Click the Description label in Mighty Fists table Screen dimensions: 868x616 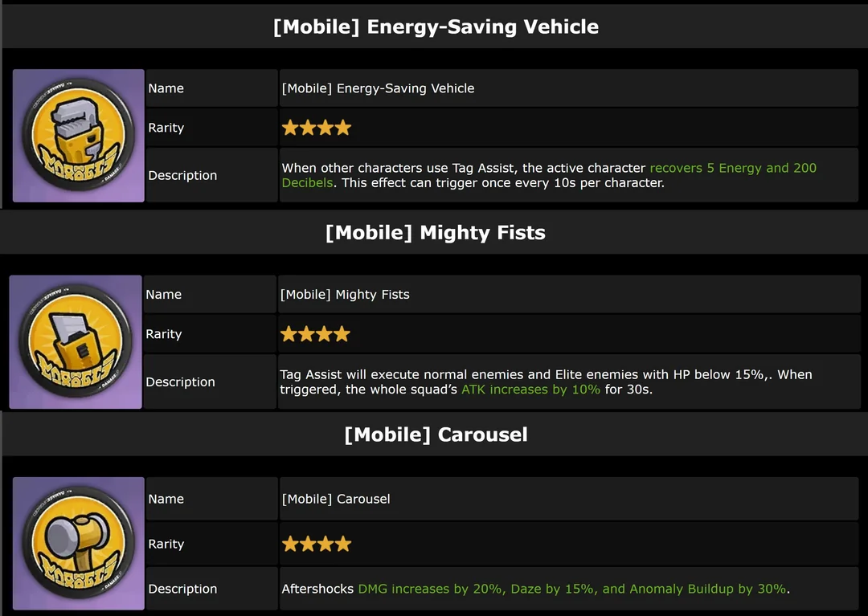181,382
